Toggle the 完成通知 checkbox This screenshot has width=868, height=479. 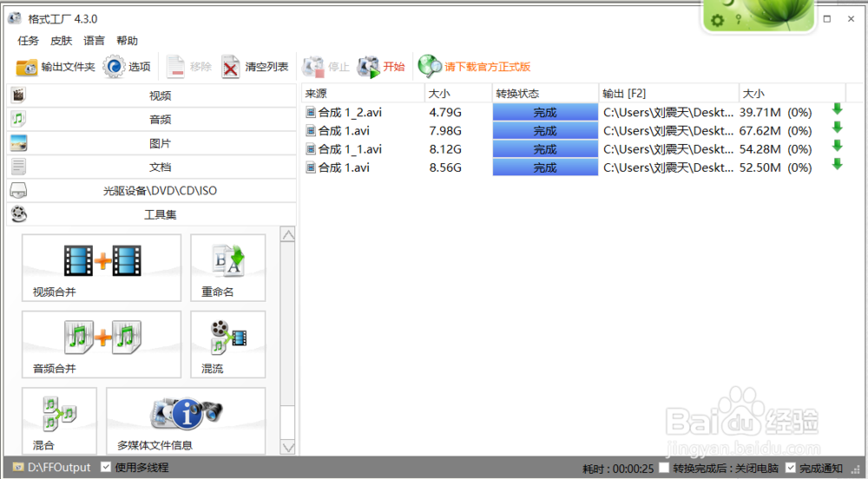click(x=791, y=468)
